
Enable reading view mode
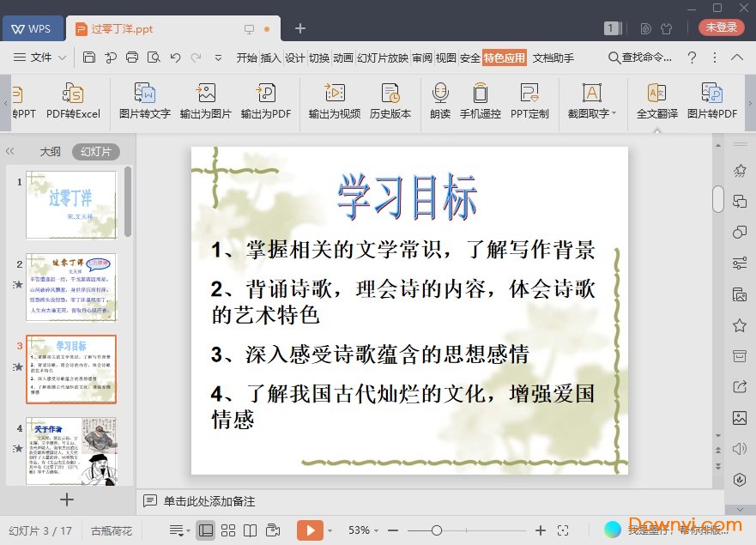[x=250, y=530]
